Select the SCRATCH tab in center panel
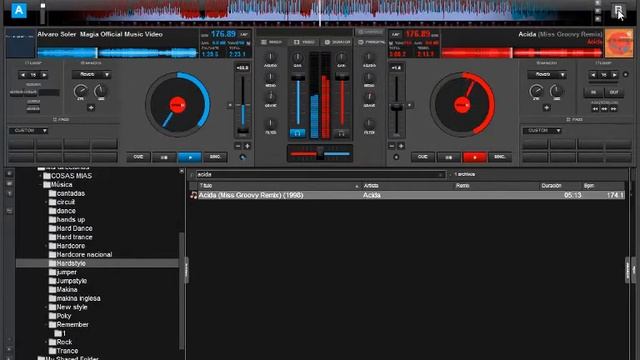 coord(337,42)
